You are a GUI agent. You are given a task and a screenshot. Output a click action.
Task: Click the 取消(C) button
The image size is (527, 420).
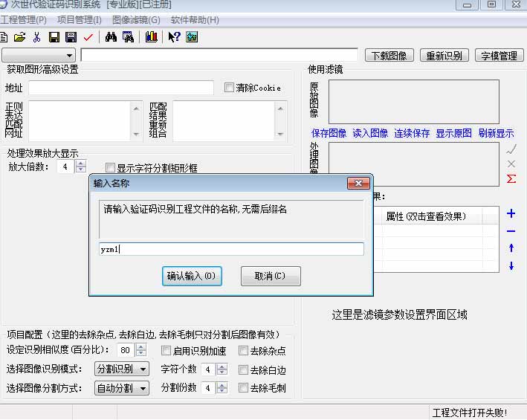click(x=271, y=276)
